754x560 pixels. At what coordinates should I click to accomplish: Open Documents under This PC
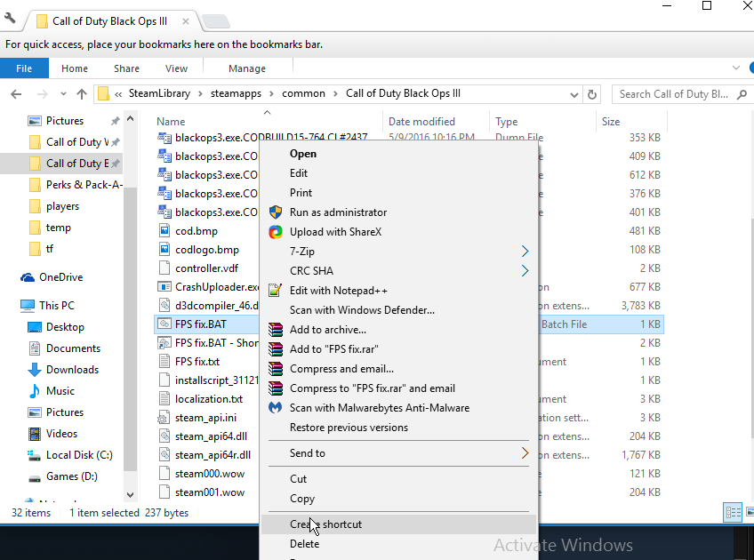pyautogui.click(x=73, y=348)
